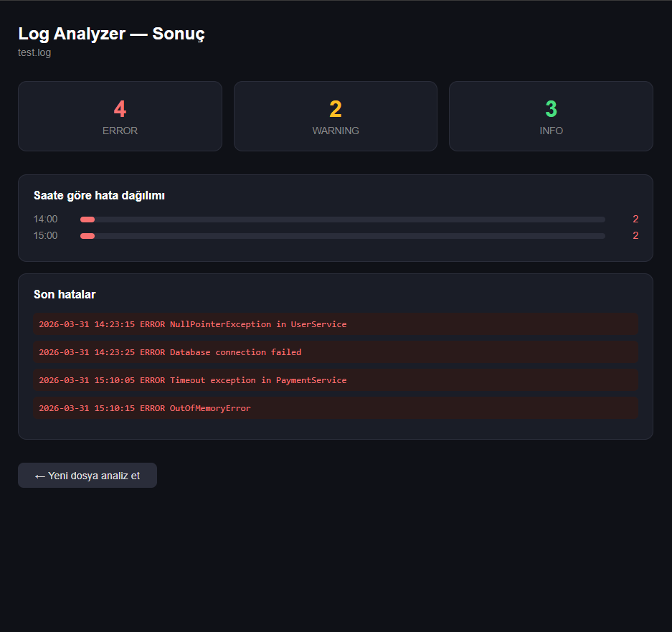Click the Database connection failed log line
Screen dimensions: 672x632
336,352
